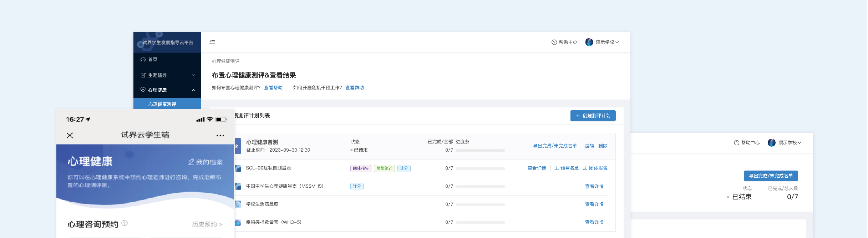This screenshot has width=868, height=238.
Task: Download the 团体报告 for SCL-90
Action: click(x=595, y=168)
